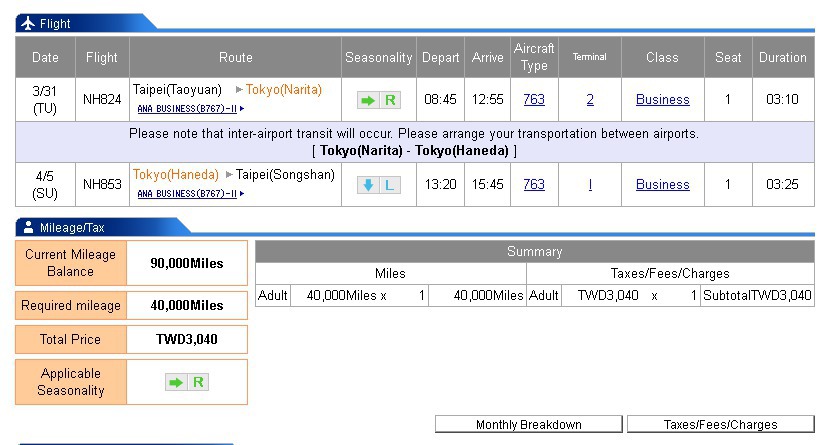Open aircraft type 763 for flight NH853
Image resolution: width=825 pixels, height=445 pixels.
(534, 185)
